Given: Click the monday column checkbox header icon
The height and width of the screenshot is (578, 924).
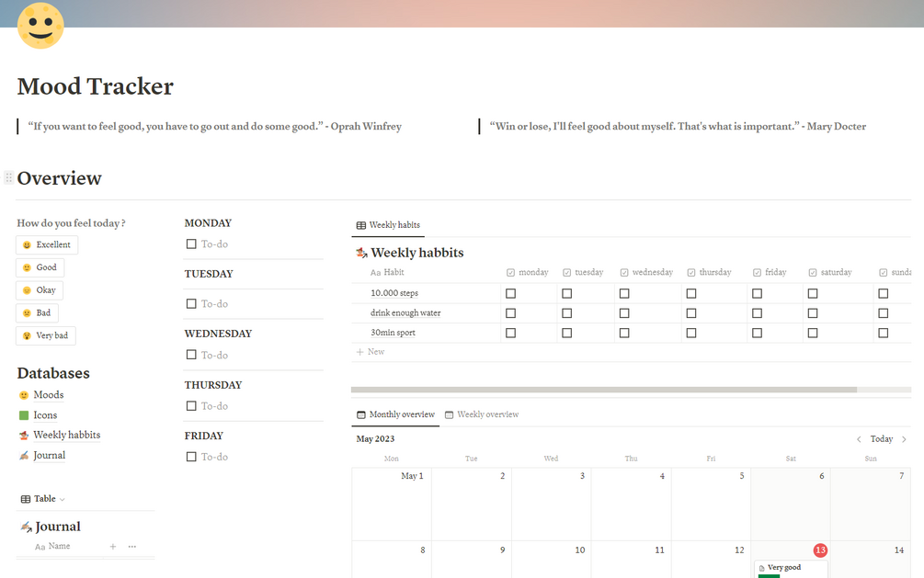Looking at the screenshot, I should 511,273.
